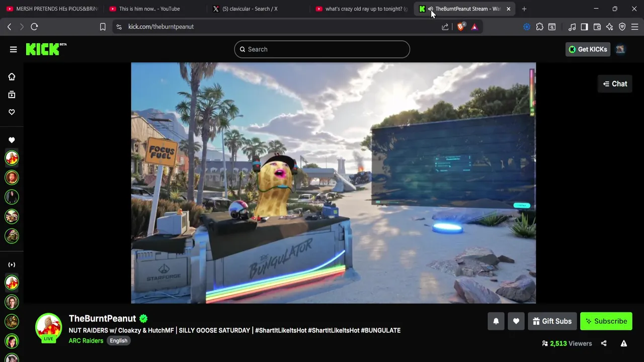
Task: Open the Leo AI sparkle icon
Action: point(610,27)
